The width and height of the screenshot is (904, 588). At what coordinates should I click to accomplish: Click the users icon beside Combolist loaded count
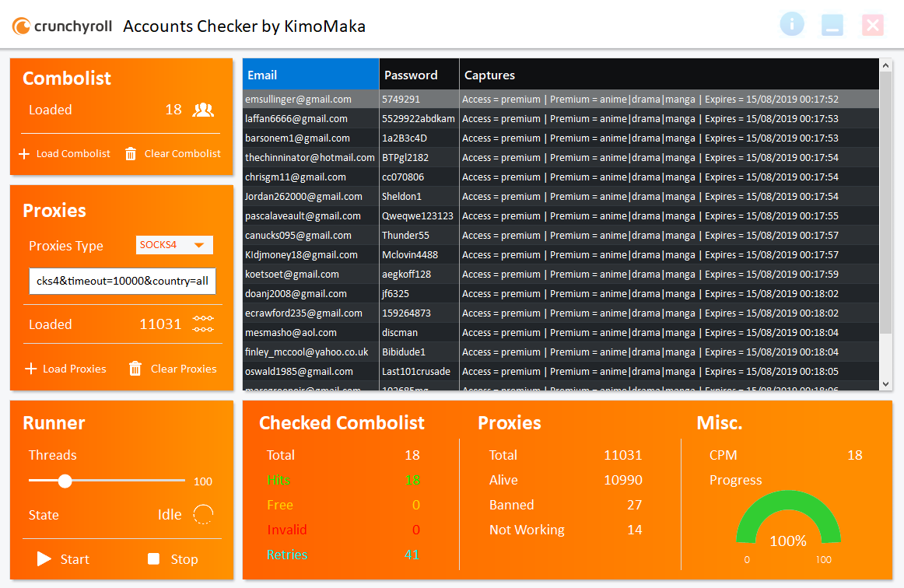pyautogui.click(x=203, y=110)
